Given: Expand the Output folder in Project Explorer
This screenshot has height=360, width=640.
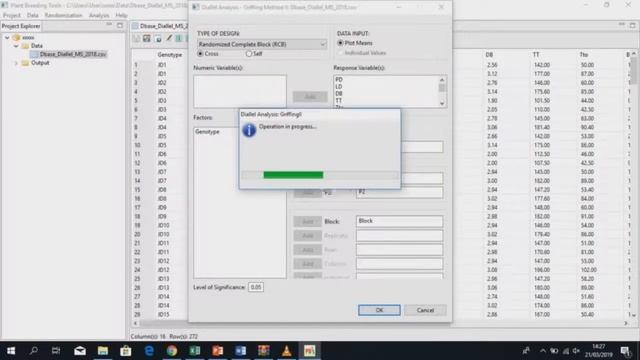Looking at the screenshot, I should tap(16, 63).
